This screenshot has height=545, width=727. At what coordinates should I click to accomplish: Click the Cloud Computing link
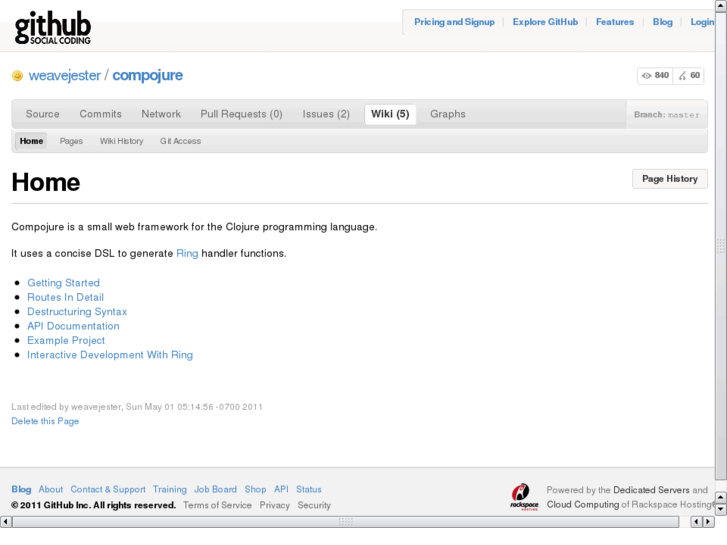click(x=583, y=504)
